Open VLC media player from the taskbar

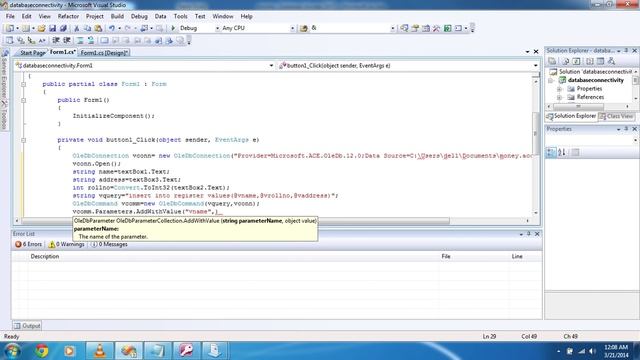(x=100, y=351)
